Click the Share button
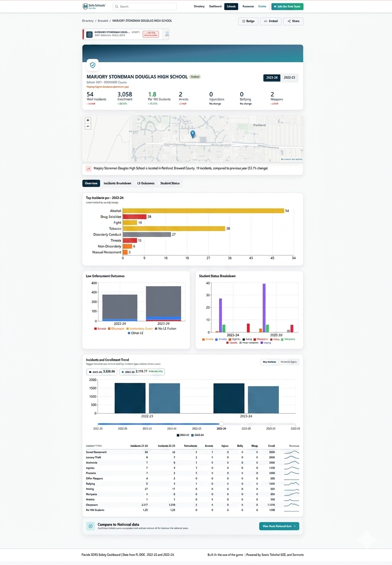Viewport: 392px width, 565px height. click(x=294, y=21)
